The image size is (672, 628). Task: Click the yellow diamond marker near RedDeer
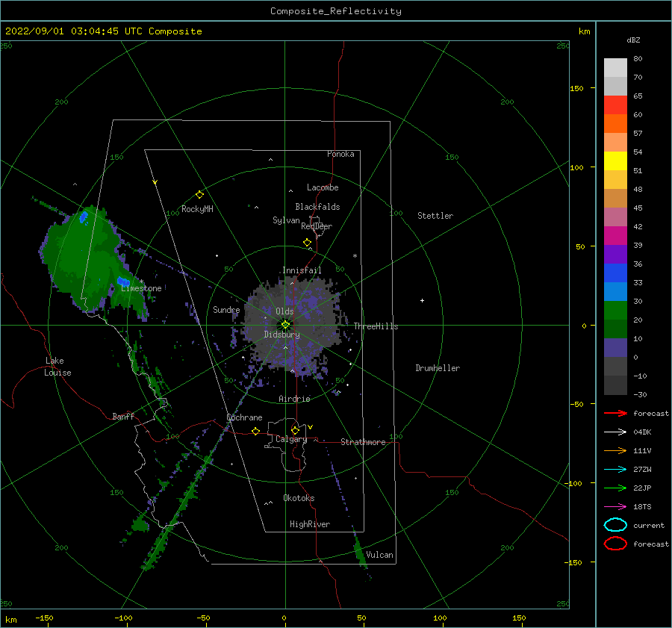point(308,243)
